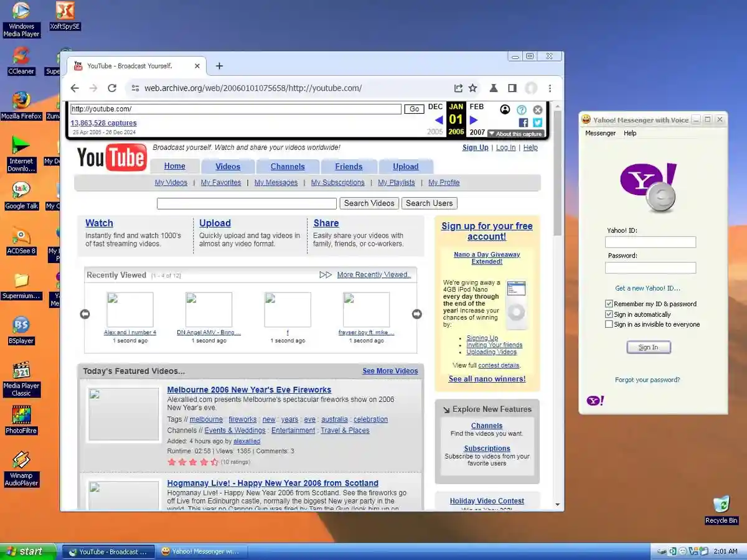
Task: Share capture on Facebook
Action: [x=524, y=123]
